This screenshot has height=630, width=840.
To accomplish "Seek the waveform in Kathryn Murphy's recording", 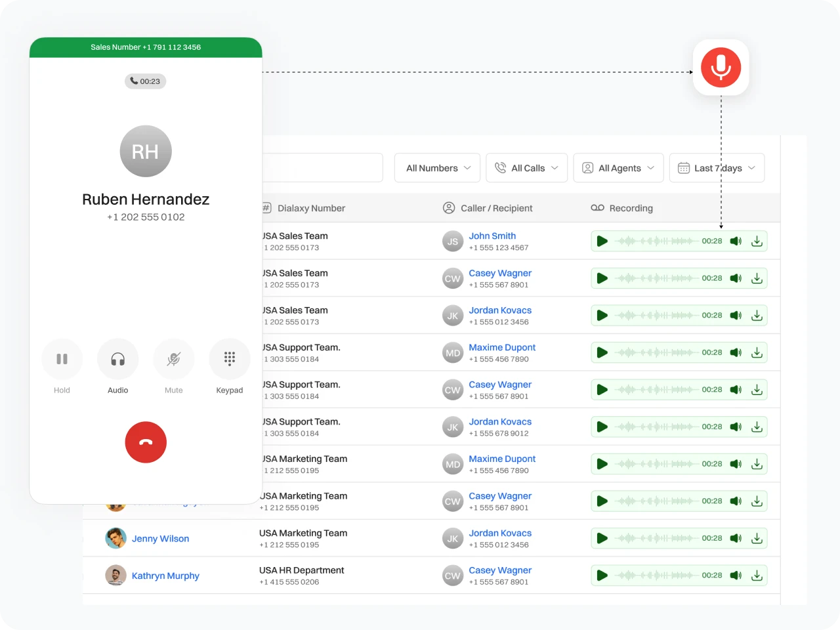I will 656,576.
